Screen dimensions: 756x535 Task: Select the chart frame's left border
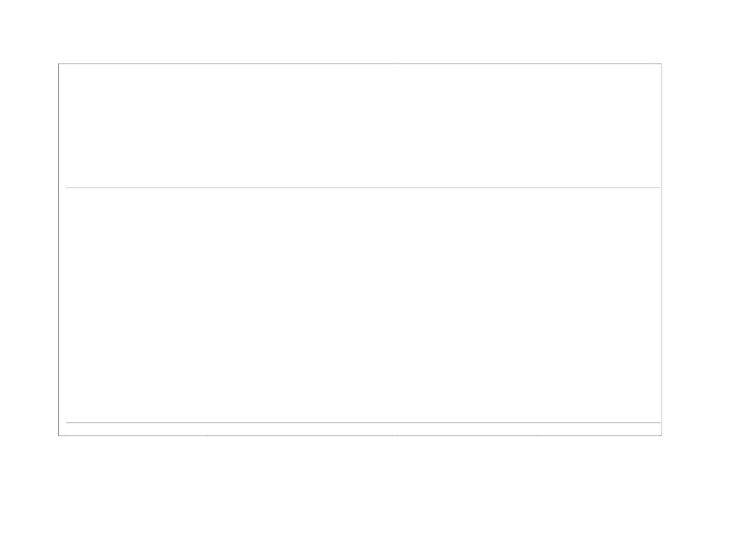tap(59, 250)
